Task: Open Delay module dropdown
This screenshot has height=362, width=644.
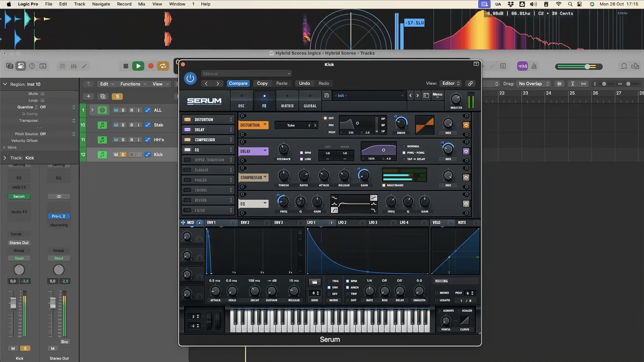Action: coord(253,151)
